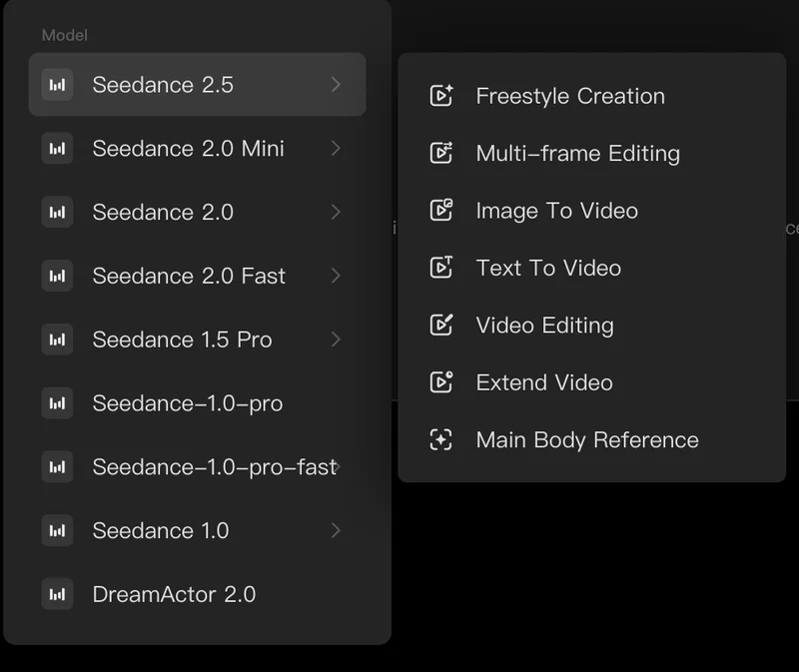Click the Video Editing pencil icon
This screenshot has width=799, height=672.
(x=441, y=325)
